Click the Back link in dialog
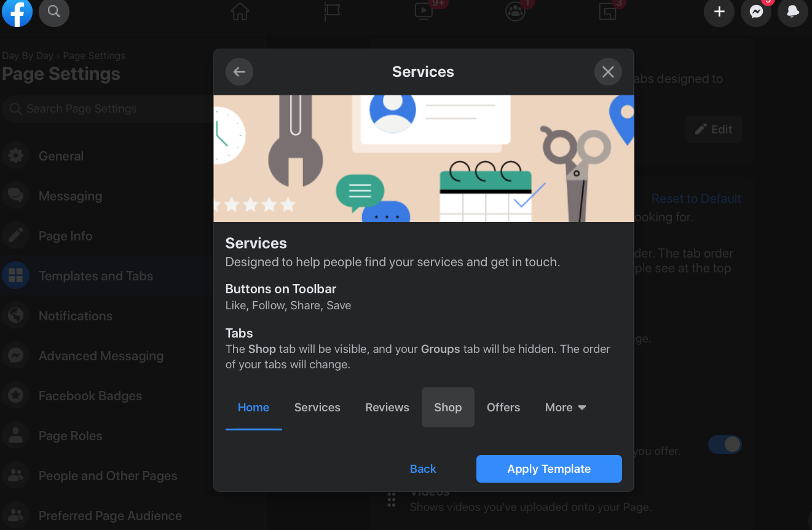The height and width of the screenshot is (530, 812). pos(423,469)
